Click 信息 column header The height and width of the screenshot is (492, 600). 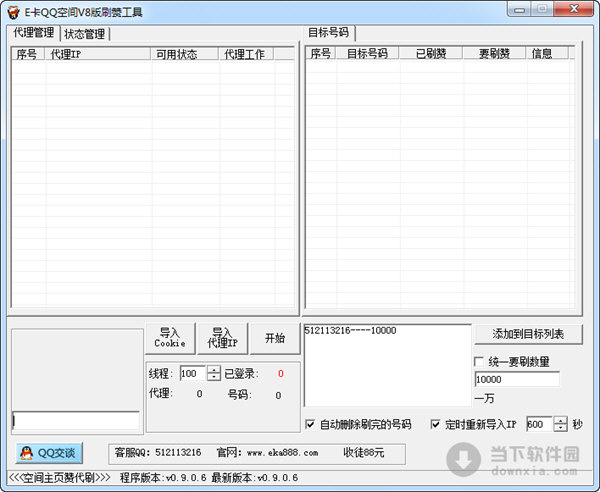(547, 53)
